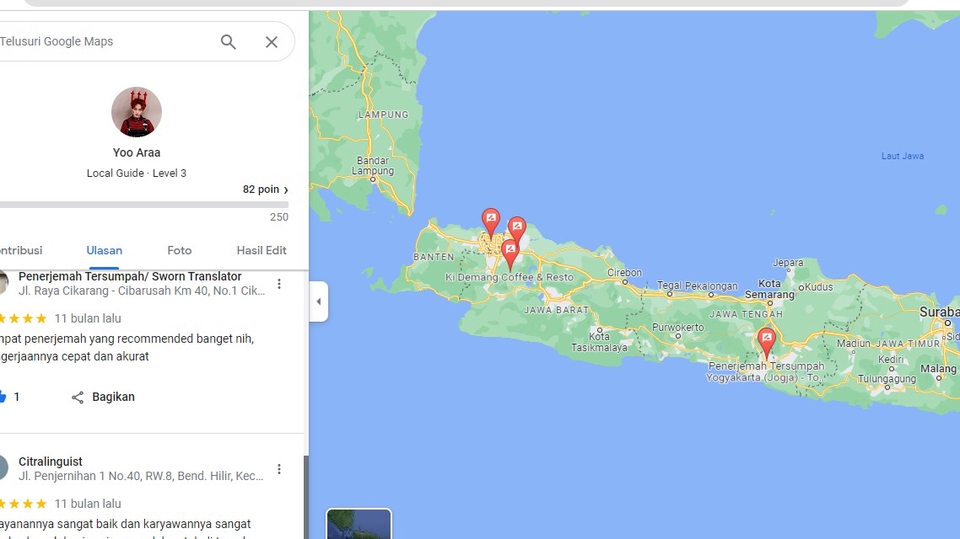Click the Yoo Araa name
This screenshot has height=539, width=960.
pyautogui.click(x=137, y=153)
